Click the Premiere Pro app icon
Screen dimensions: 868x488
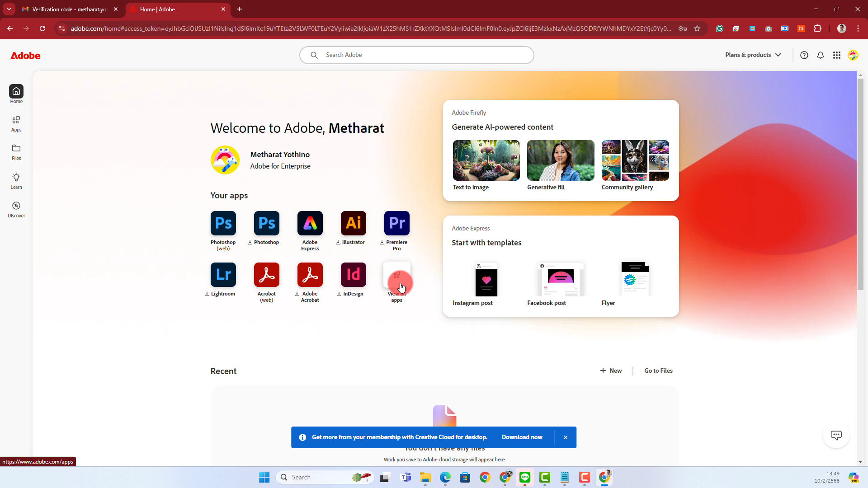(397, 223)
